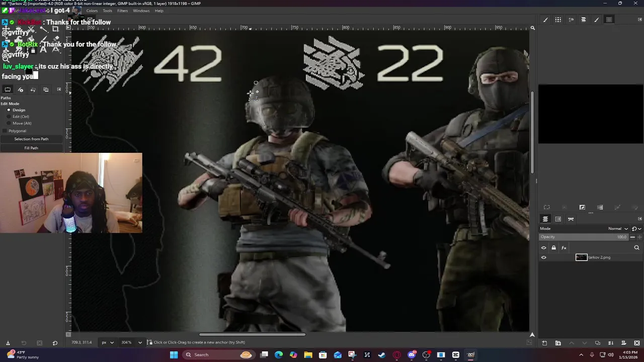Hide the tarkov 2.png layer
Viewport: 644px width, 362px height.
(543, 257)
